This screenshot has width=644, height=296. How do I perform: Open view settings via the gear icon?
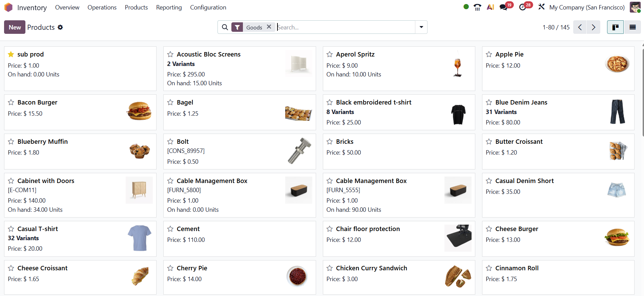[x=60, y=27]
